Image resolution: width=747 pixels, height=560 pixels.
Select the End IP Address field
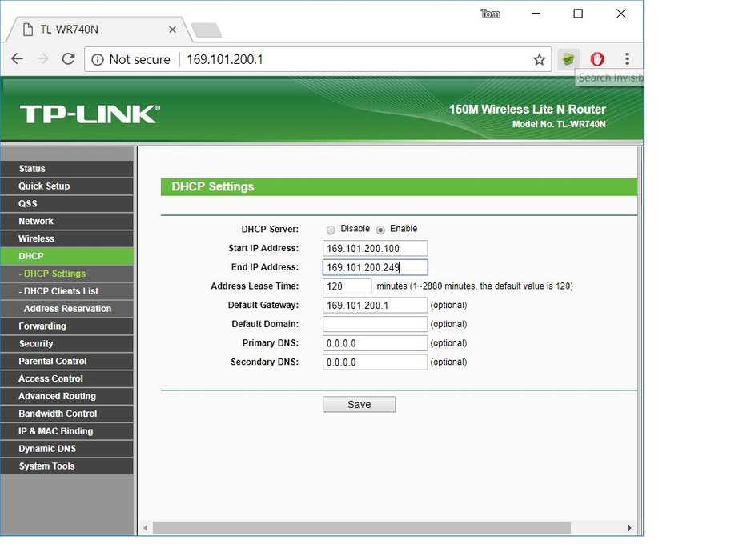(374, 266)
